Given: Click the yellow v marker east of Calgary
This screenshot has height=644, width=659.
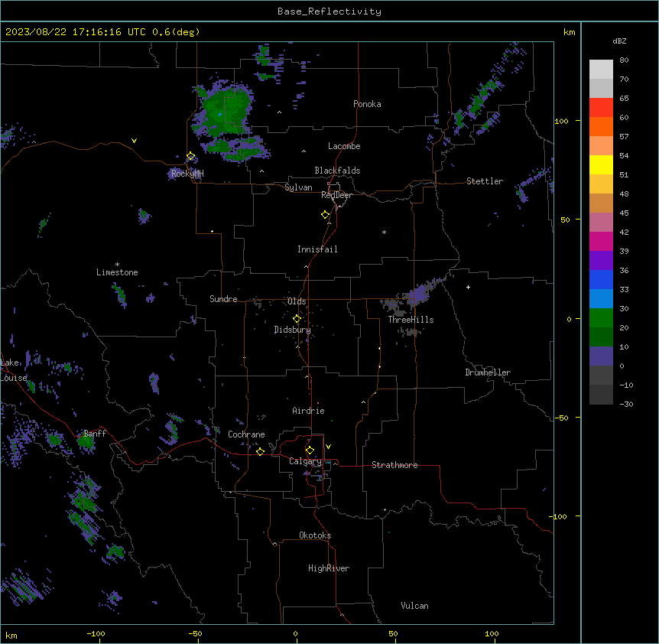Looking at the screenshot, I should point(328,447).
